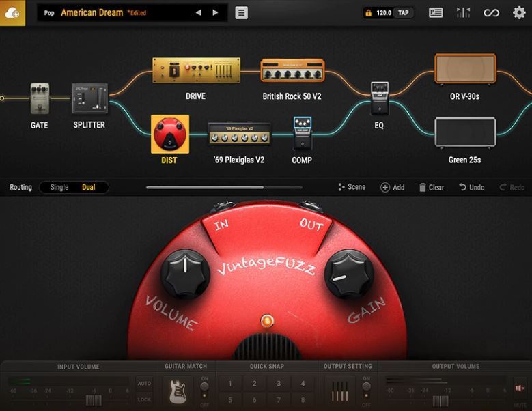Open the setlist panel icon
Screen dimensions: 532x411
click(436, 13)
